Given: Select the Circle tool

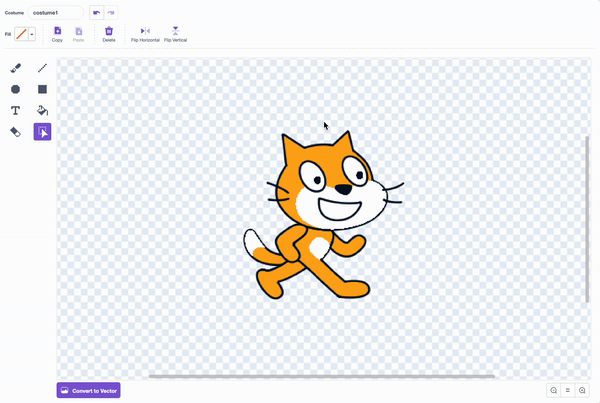Looking at the screenshot, I should (15, 89).
